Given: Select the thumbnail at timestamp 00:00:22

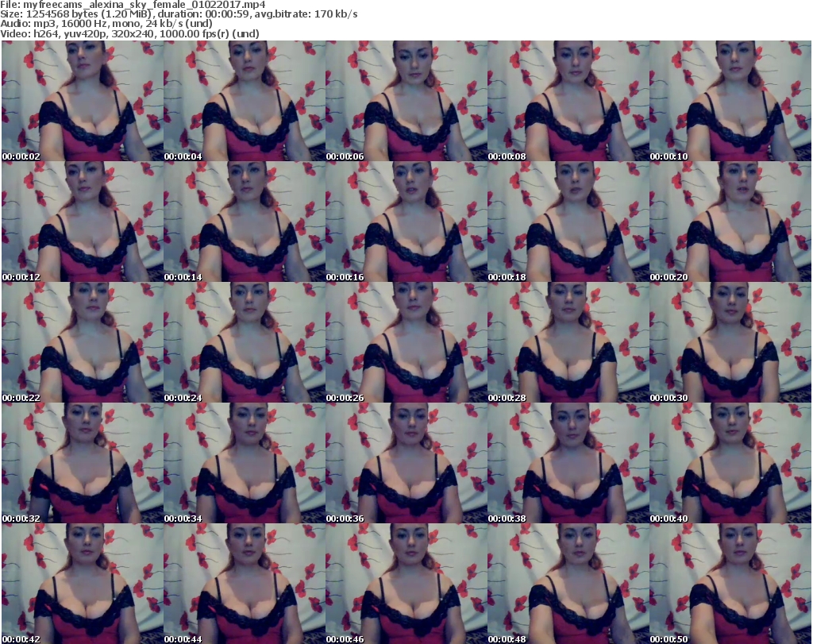Looking at the screenshot, I should click(x=83, y=342).
